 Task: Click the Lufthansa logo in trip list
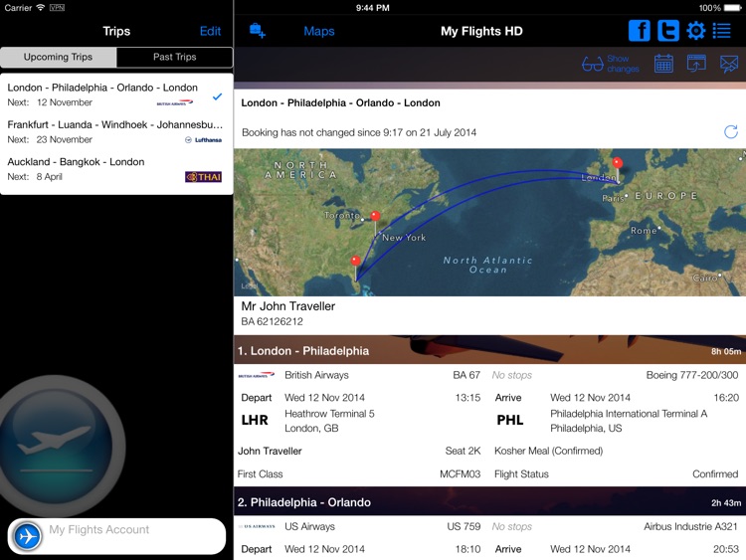coord(204,140)
